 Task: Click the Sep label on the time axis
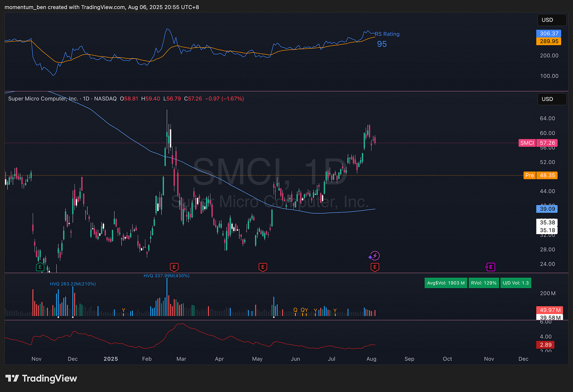(409, 359)
